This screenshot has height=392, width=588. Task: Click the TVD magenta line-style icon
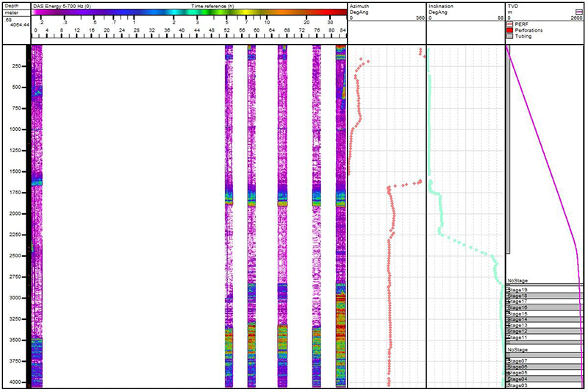point(579,12)
